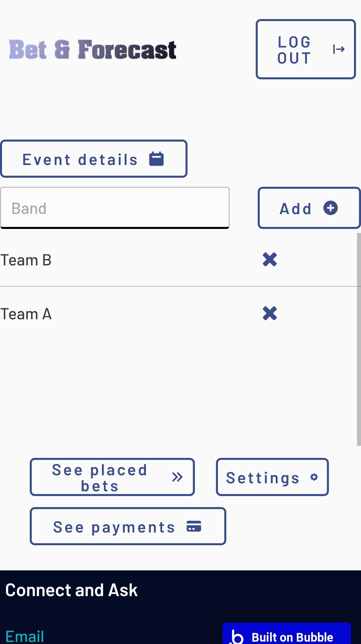
Task: Select the Team A list entry
Action: pos(26,314)
